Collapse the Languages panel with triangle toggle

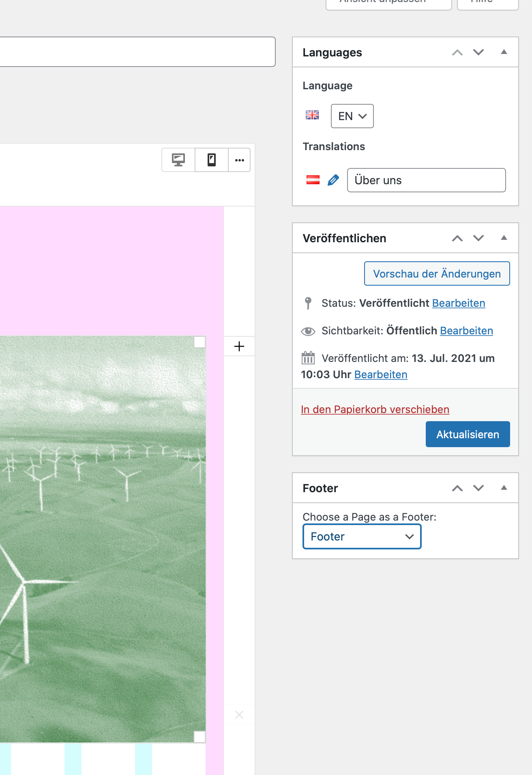504,52
